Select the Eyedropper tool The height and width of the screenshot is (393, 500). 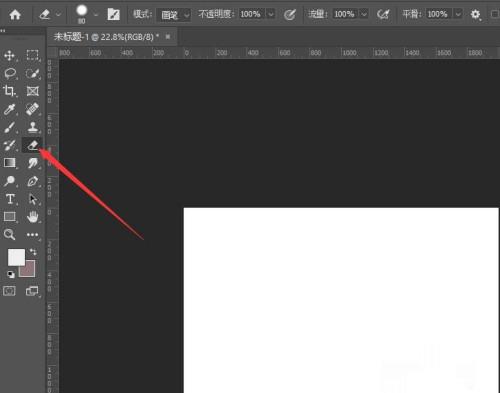[9, 109]
